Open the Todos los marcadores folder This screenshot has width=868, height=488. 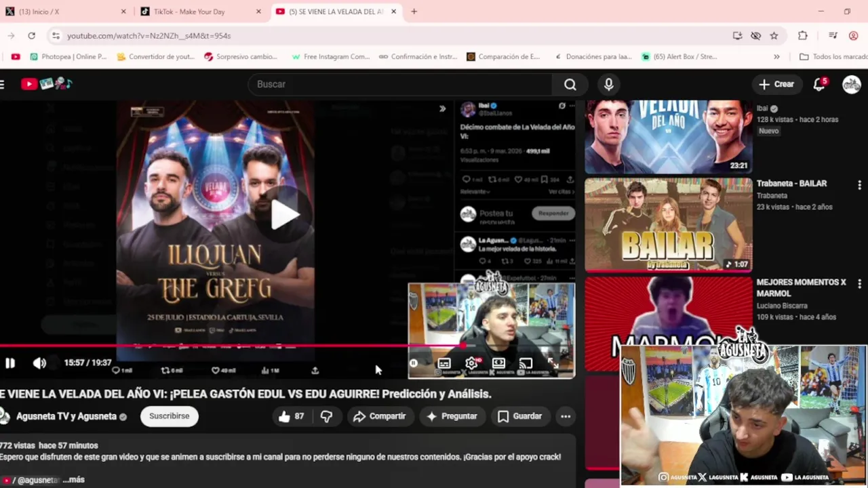(833, 57)
